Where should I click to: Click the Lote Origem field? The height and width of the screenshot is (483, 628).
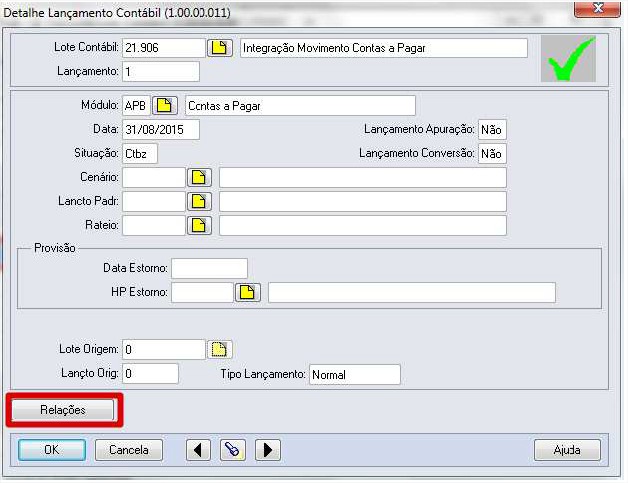[x=164, y=350]
